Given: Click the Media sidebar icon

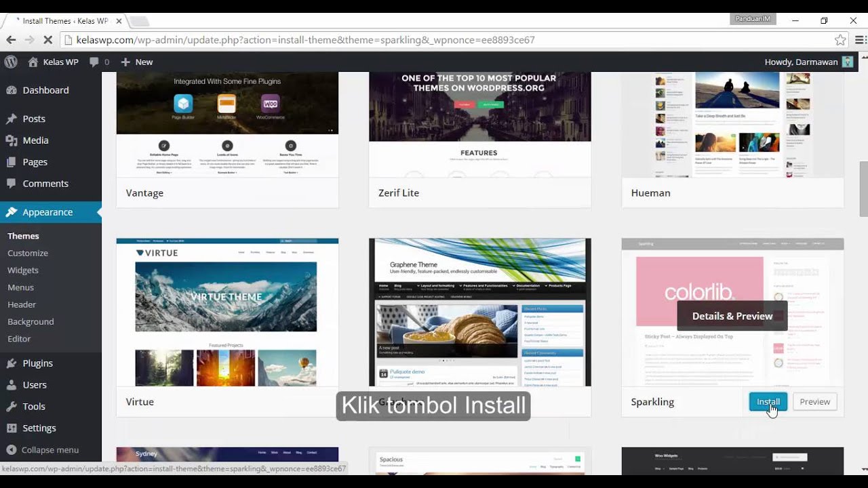Looking at the screenshot, I should pos(11,140).
